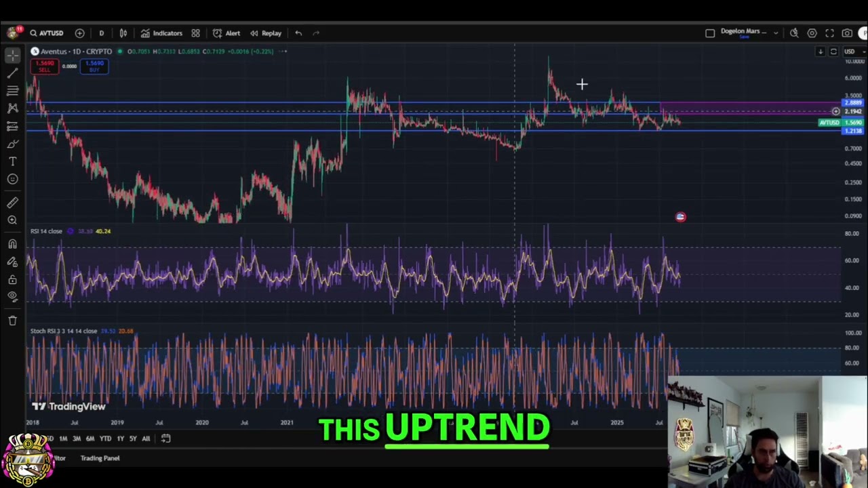Viewport: 868px width, 488px height.
Task: Open the forecasting and measurement tools
Action: (x=12, y=126)
